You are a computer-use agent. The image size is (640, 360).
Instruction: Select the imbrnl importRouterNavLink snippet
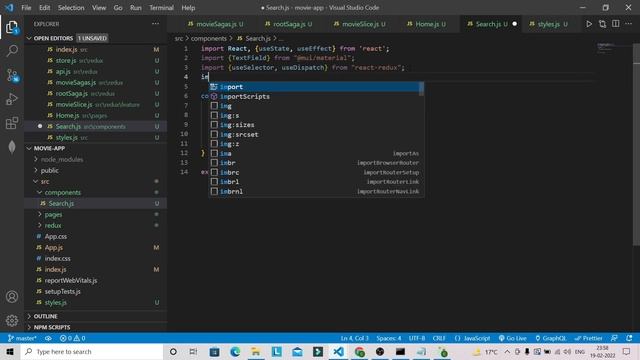point(314,191)
